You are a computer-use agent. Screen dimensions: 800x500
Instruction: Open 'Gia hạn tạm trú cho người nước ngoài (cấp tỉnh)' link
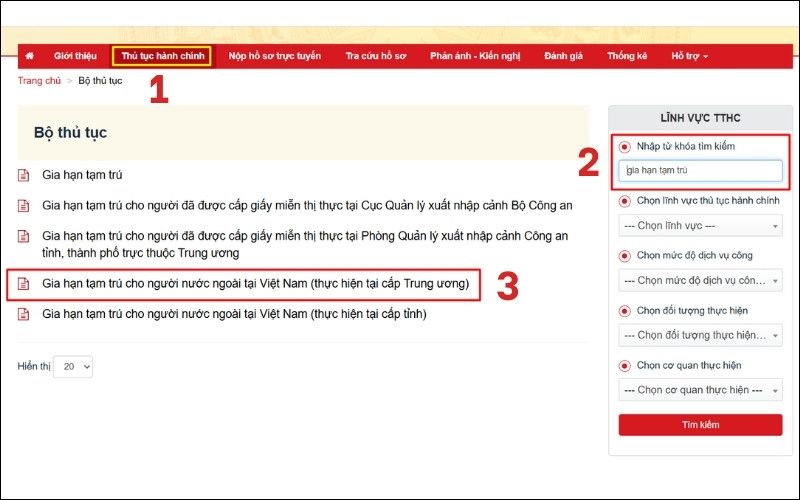pos(234,315)
